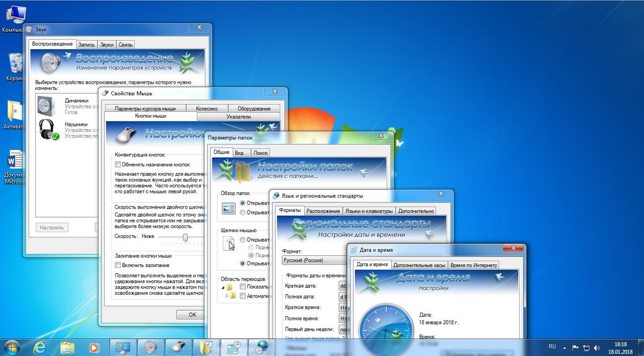
Task: Activate the Region and Language globe taskbar button
Action: tap(261, 348)
